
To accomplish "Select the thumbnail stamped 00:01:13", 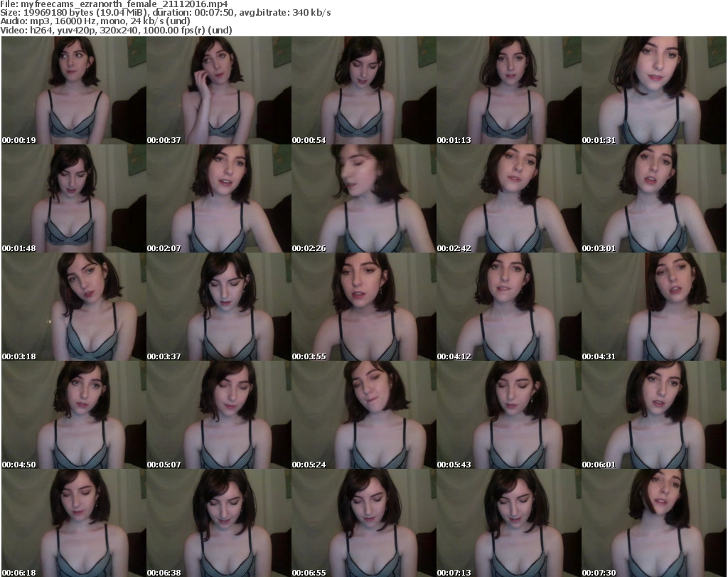I will pos(509,90).
